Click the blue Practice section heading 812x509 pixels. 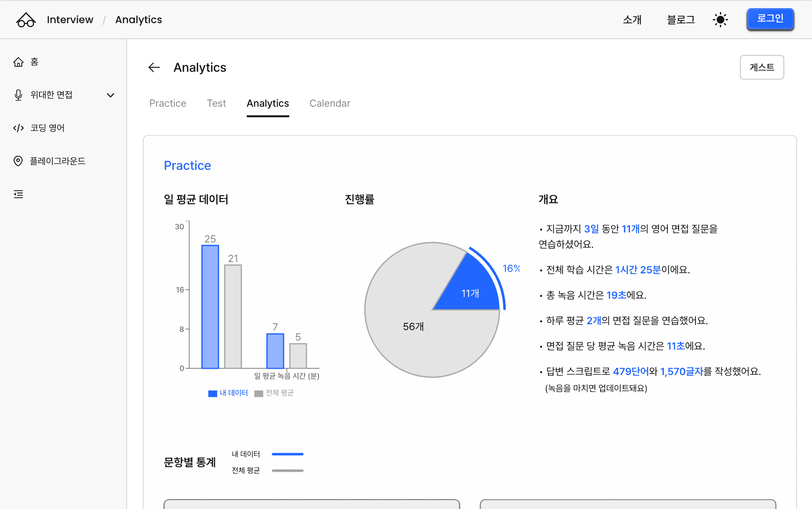(187, 166)
